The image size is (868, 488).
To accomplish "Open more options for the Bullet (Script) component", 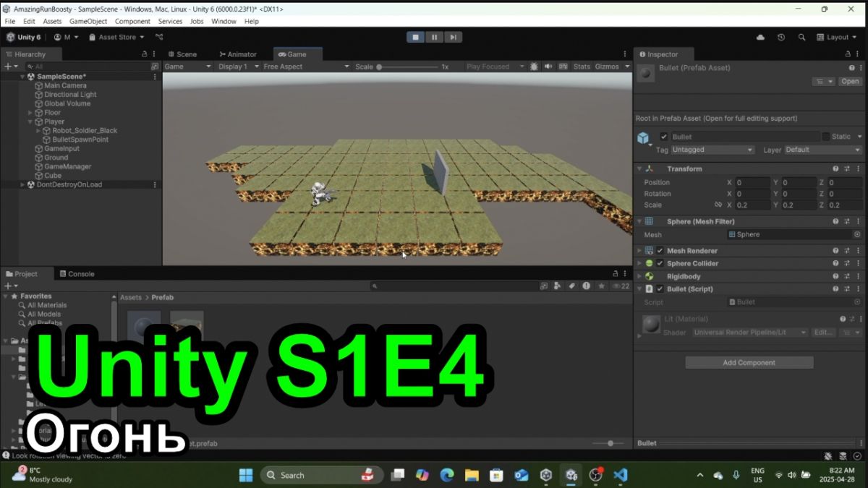I will coord(858,289).
